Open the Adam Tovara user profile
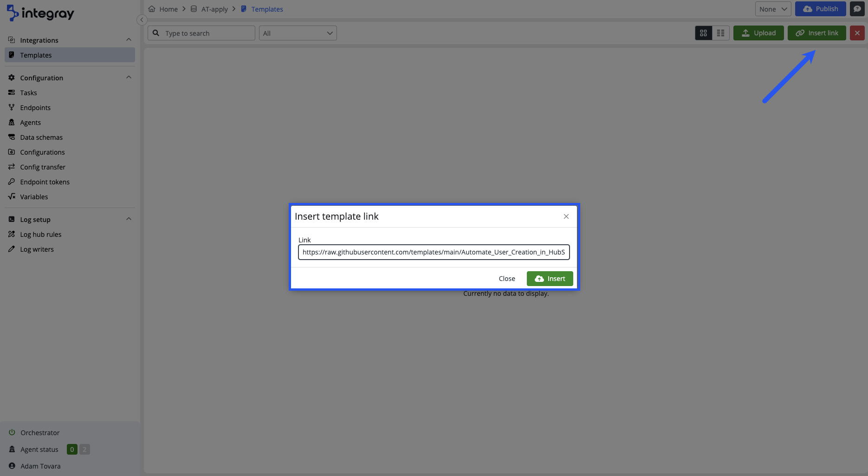 (x=40, y=466)
